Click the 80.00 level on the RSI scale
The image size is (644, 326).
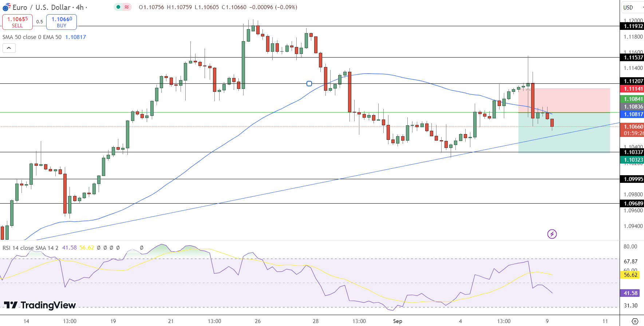tap(630, 247)
